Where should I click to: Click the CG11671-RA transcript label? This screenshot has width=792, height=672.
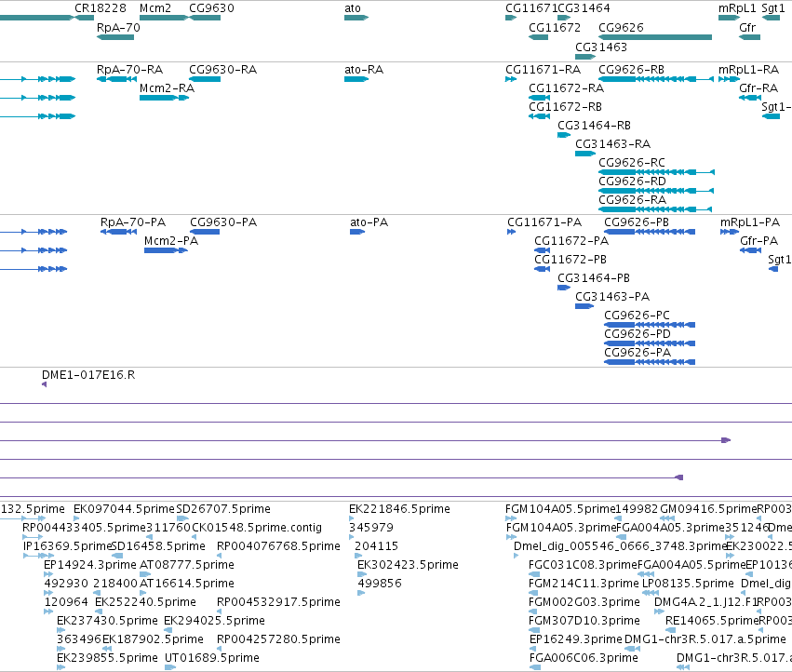pos(543,70)
